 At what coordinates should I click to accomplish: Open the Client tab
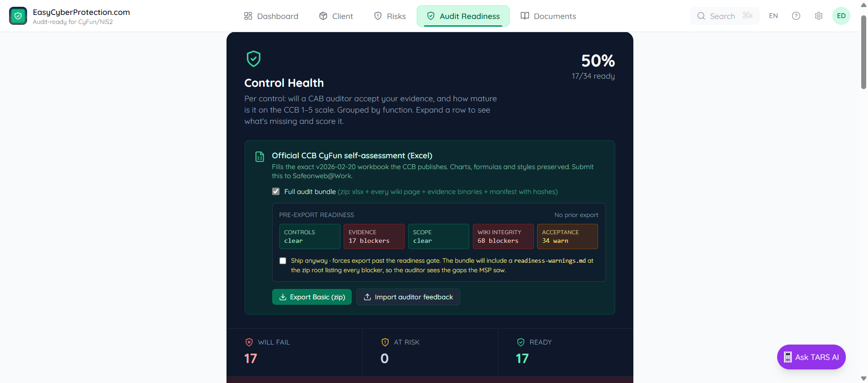coord(336,16)
